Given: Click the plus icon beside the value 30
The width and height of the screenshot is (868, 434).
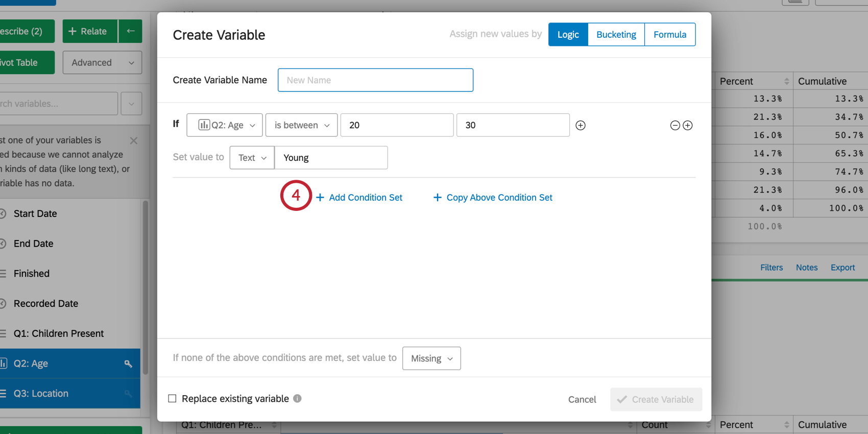Looking at the screenshot, I should click(581, 126).
